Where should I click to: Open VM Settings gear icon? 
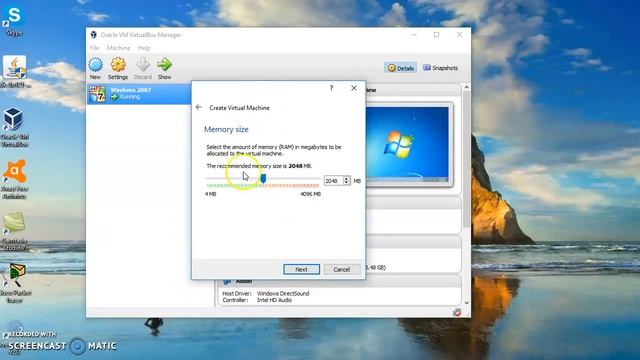click(x=118, y=68)
